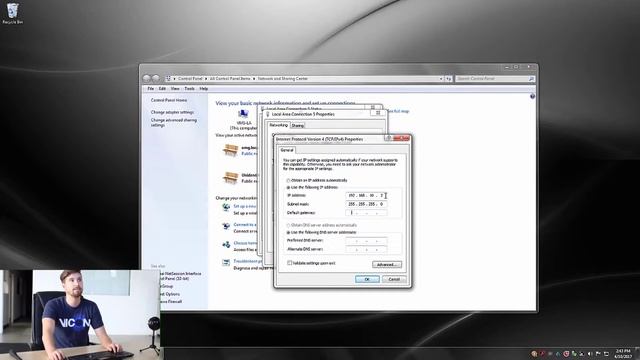Select Use the following IP address
Screen dimensions: 640x360
click(288, 187)
